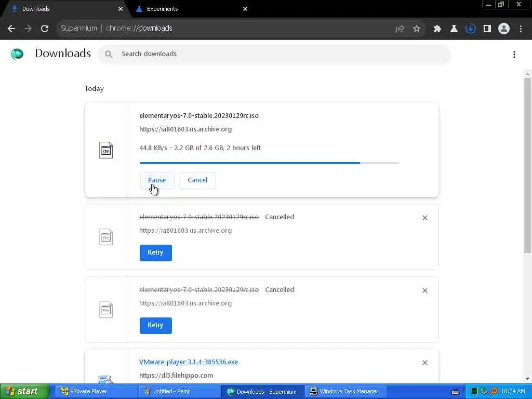Click the second cancelled download file icon

[x=106, y=310]
